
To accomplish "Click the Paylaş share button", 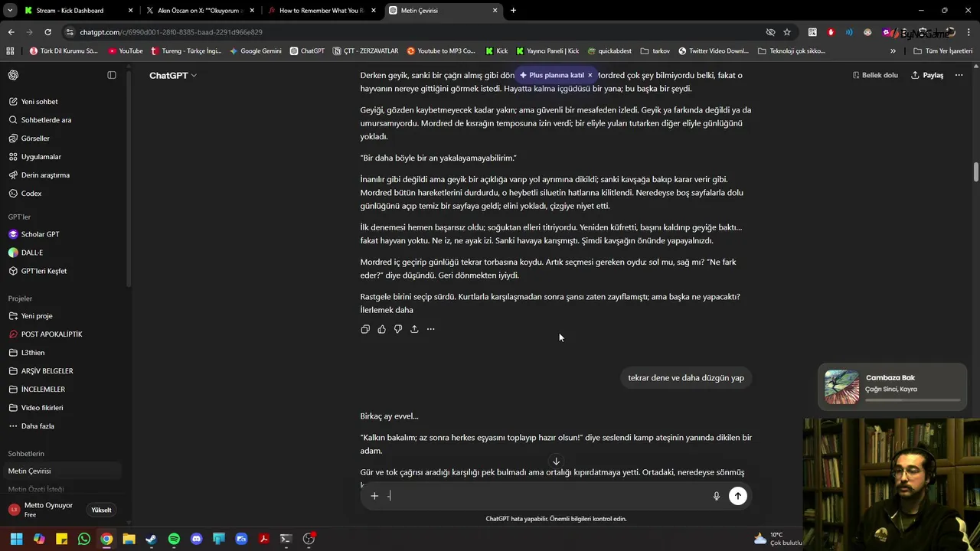I will (x=927, y=75).
